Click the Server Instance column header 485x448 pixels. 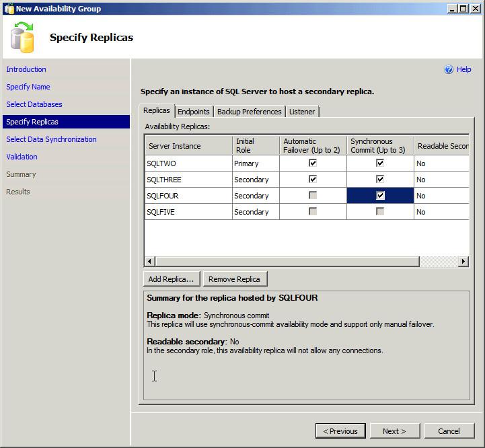tap(188, 145)
